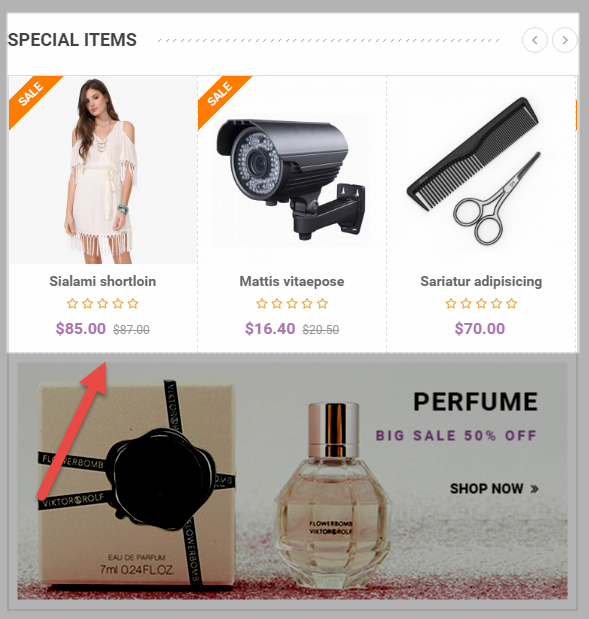589x619 pixels.
Task: Open the Sialami shortloin product link
Action: pos(103,281)
